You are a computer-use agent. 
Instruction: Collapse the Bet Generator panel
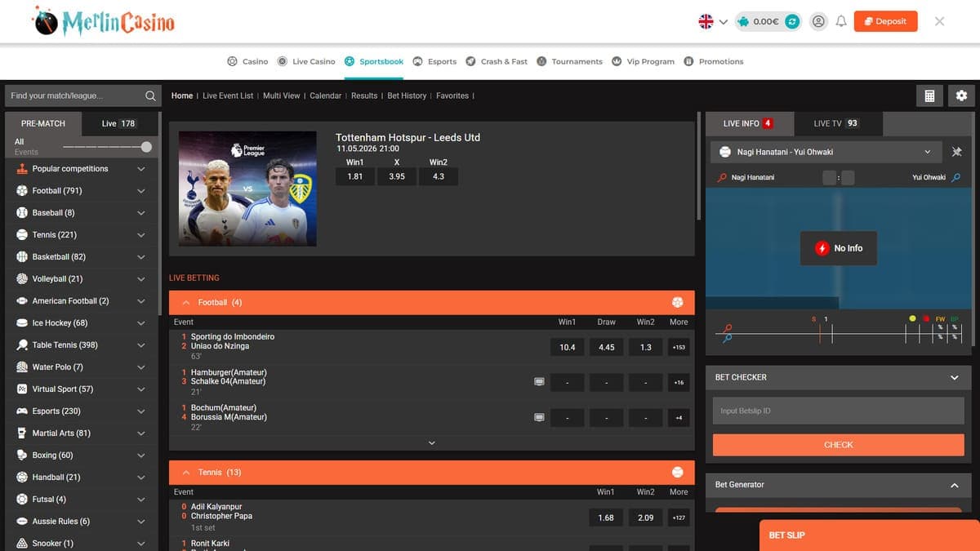tap(955, 485)
